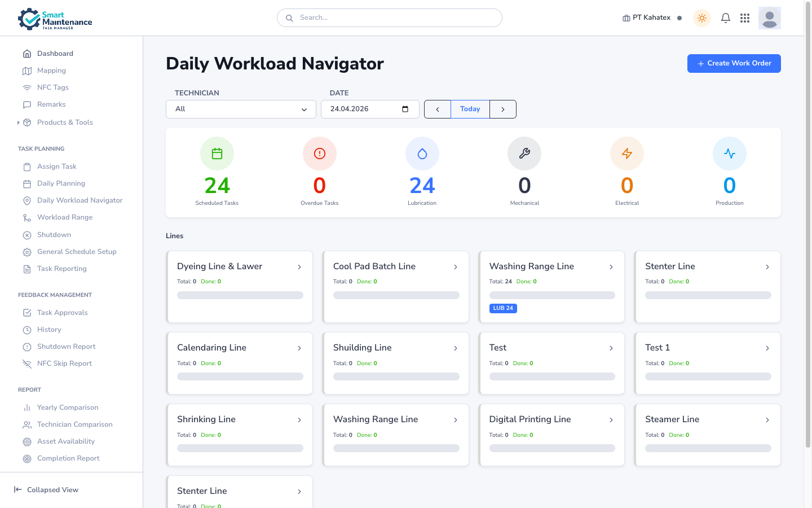The height and width of the screenshot is (508, 812).
Task: Click the user profile avatar
Action: 769,18
